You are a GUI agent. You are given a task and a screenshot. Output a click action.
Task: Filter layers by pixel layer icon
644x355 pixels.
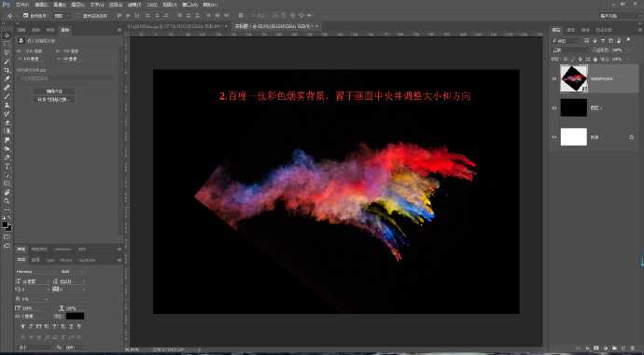click(x=586, y=41)
